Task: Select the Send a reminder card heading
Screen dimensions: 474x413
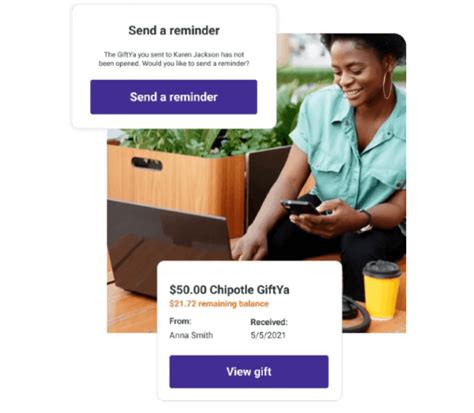Action: [174, 30]
